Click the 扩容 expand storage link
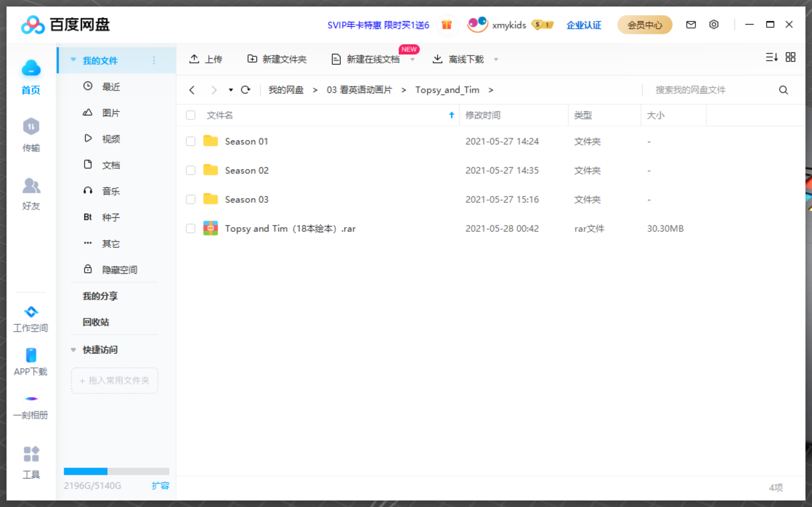This screenshot has height=507, width=812. tap(160, 486)
